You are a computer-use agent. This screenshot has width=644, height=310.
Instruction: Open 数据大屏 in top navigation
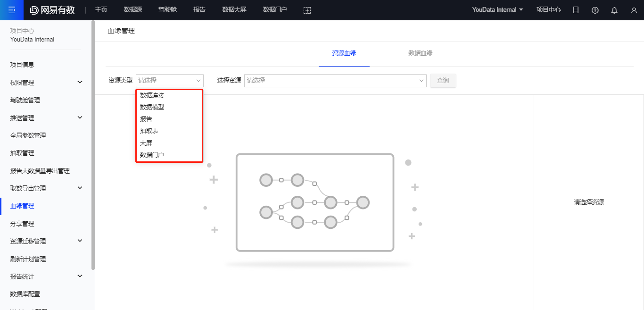pos(234,10)
